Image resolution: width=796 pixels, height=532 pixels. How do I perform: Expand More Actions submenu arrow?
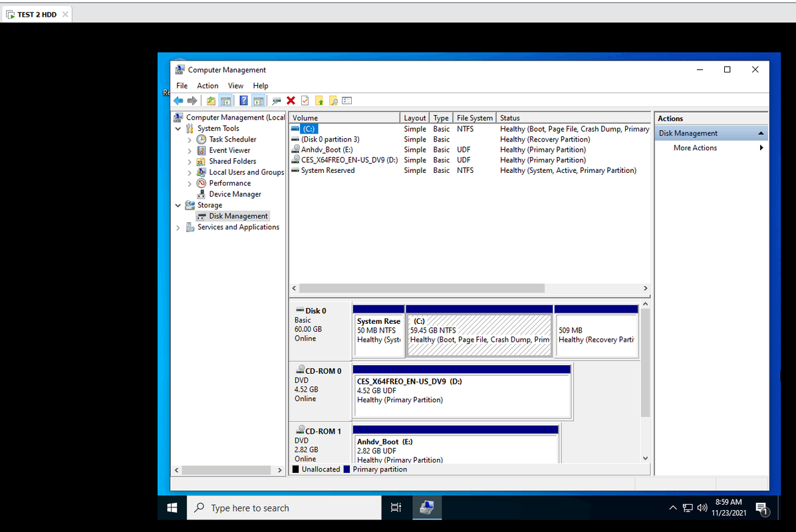click(761, 148)
